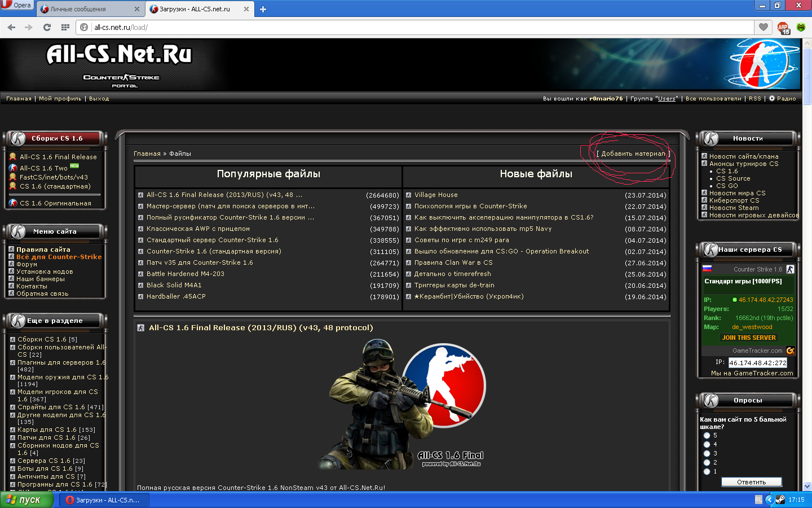Open Боты для CS 1.6 category
Screen dimensions: 812x508
tap(45, 468)
